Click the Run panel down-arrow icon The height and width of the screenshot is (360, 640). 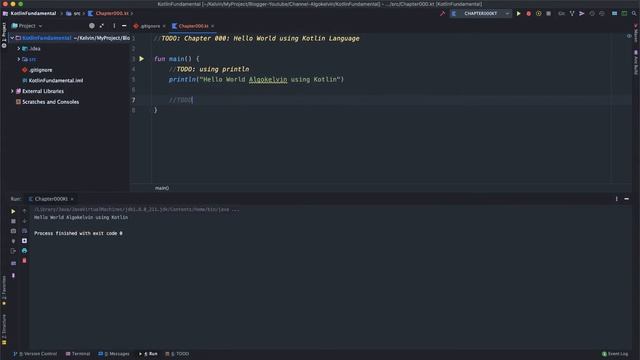click(24, 221)
